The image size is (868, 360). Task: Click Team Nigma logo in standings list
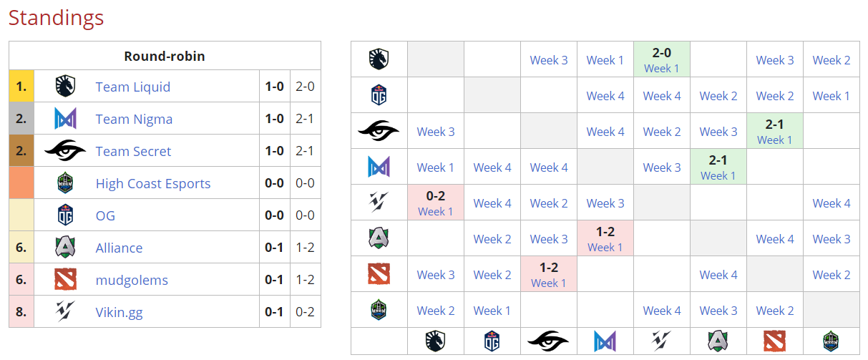65,119
